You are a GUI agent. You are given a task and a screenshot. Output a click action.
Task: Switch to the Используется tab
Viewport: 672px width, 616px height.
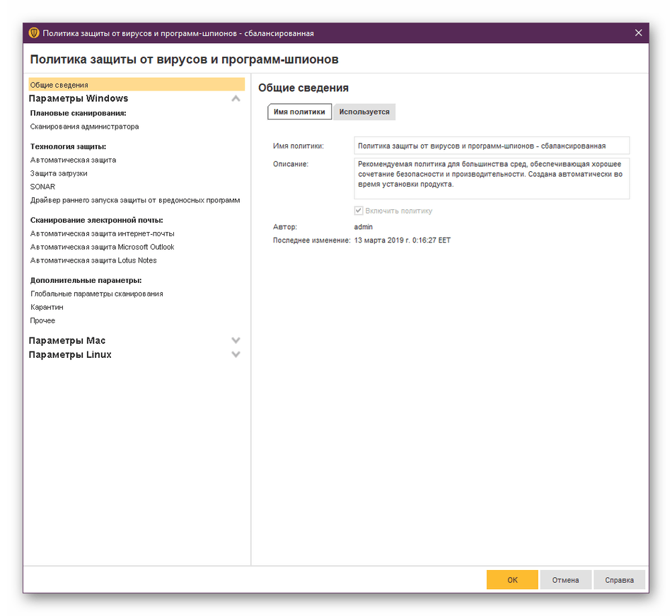coord(365,112)
